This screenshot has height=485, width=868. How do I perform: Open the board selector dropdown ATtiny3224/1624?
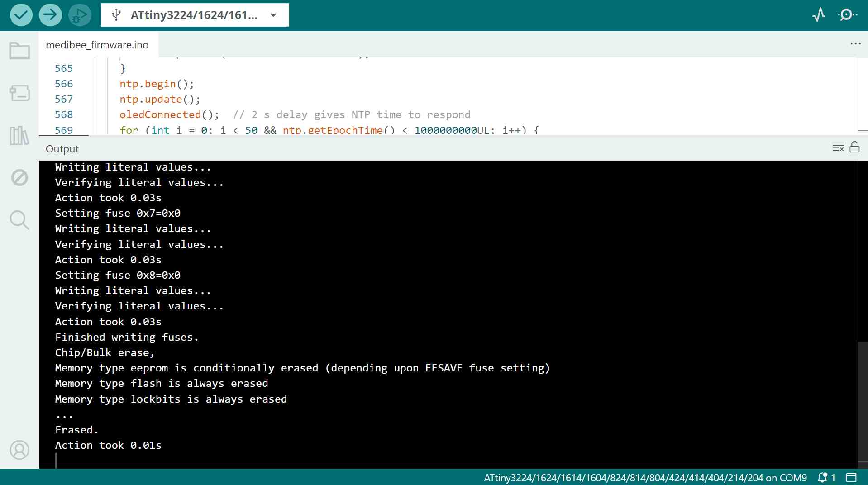[195, 15]
